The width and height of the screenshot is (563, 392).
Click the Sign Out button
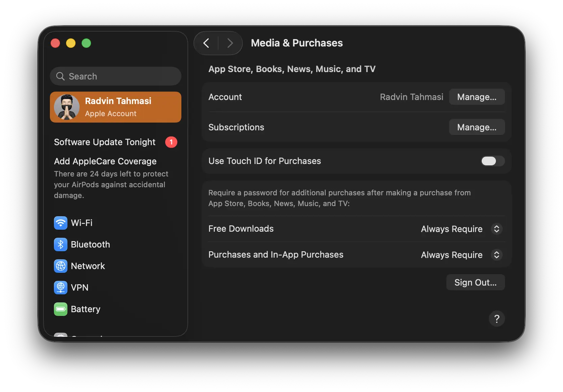[x=475, y=282]
